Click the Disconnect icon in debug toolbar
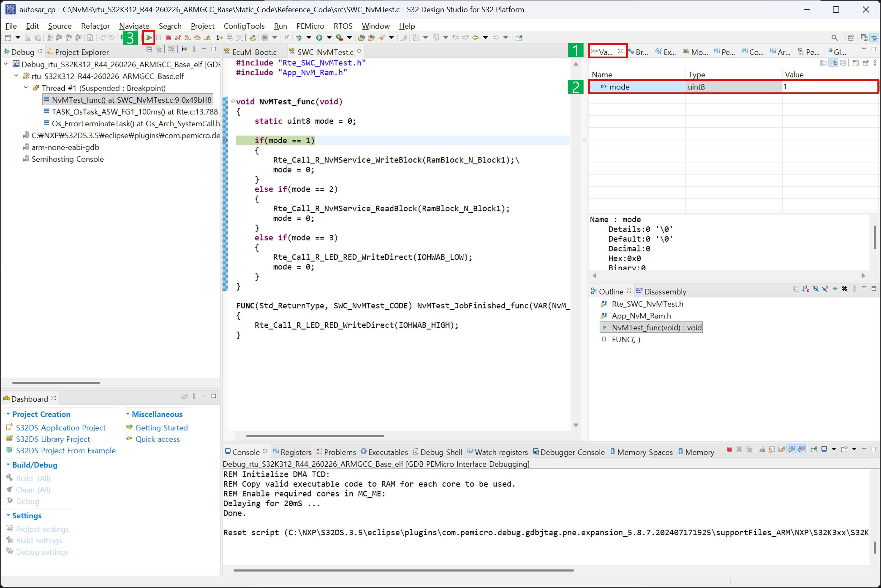 coord(178,38)
